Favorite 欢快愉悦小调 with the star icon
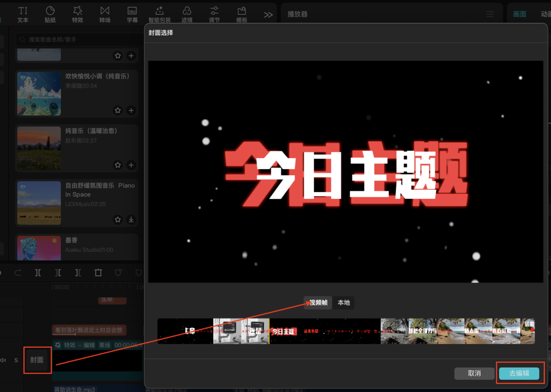551x392 pixels. [118, 110]
